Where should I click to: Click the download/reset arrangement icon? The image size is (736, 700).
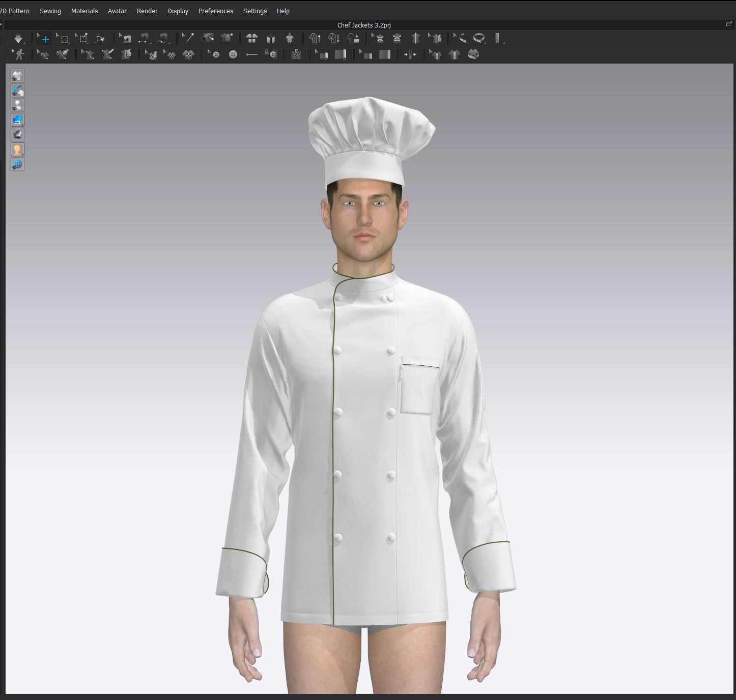tap(19, 38)
